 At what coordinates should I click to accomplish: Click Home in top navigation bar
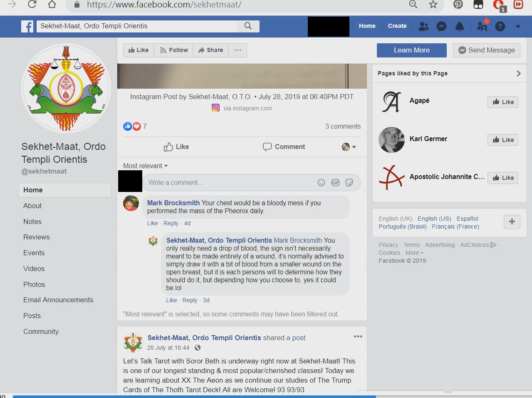point(367,26)
